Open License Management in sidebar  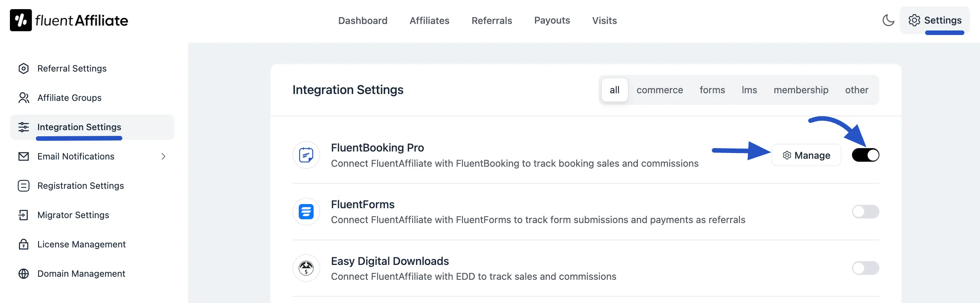click(x=82, y=244)
